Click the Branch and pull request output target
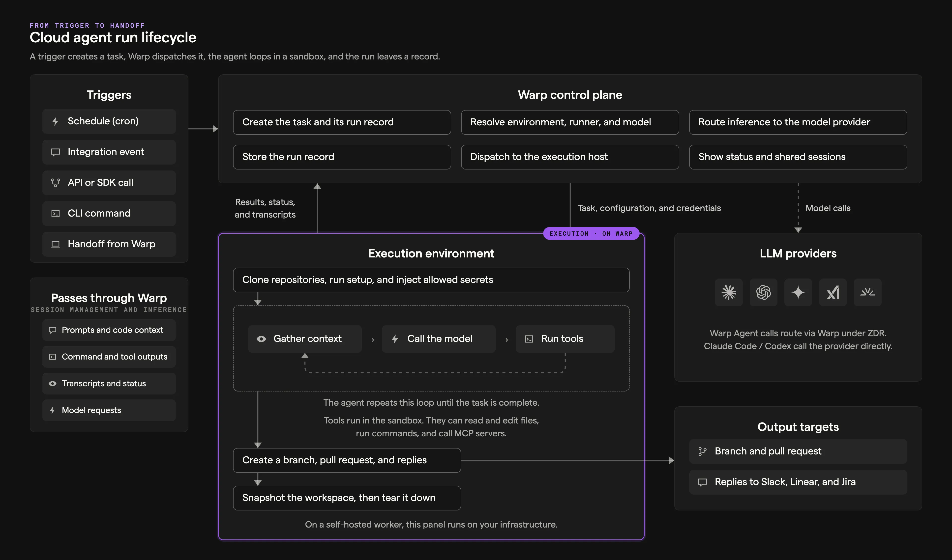This screenshot has width=952, height=560. [798, 452]
